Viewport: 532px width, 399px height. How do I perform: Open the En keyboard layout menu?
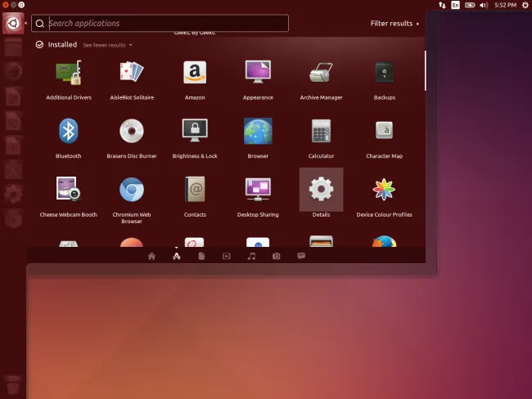455,5
